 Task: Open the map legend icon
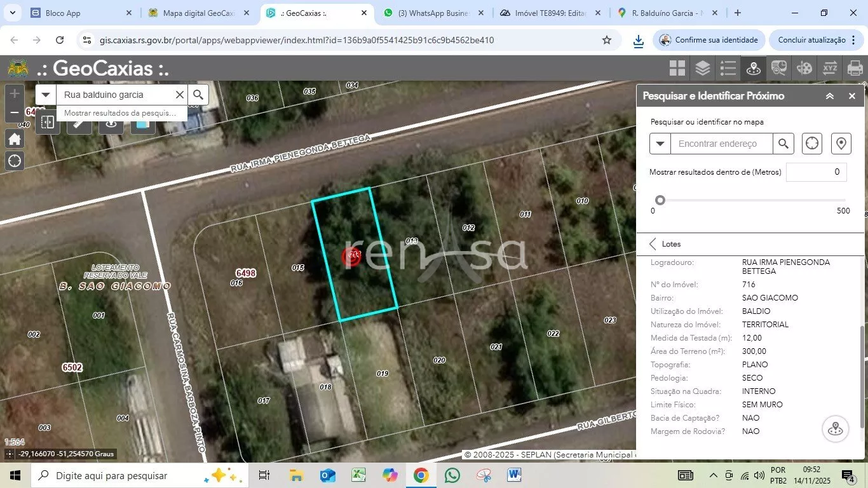(x=728, y=68)
